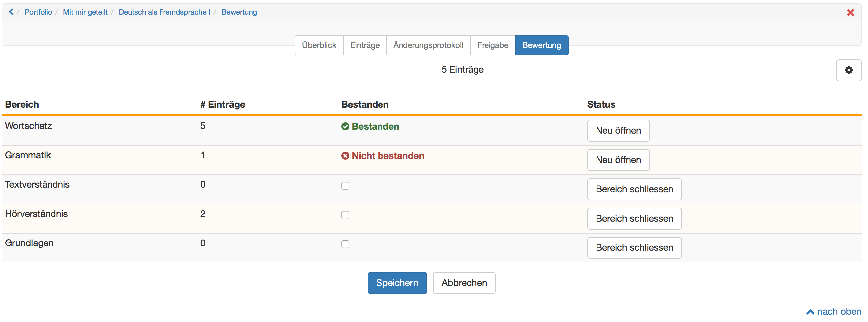
Task: Switch to the Überblick tab
Action: (x=319, y=45)
